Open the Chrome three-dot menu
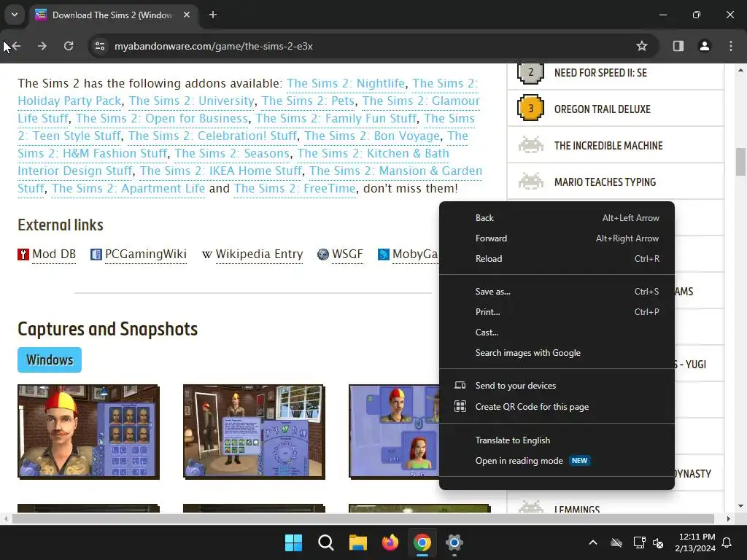 click(x=731, y=46)
